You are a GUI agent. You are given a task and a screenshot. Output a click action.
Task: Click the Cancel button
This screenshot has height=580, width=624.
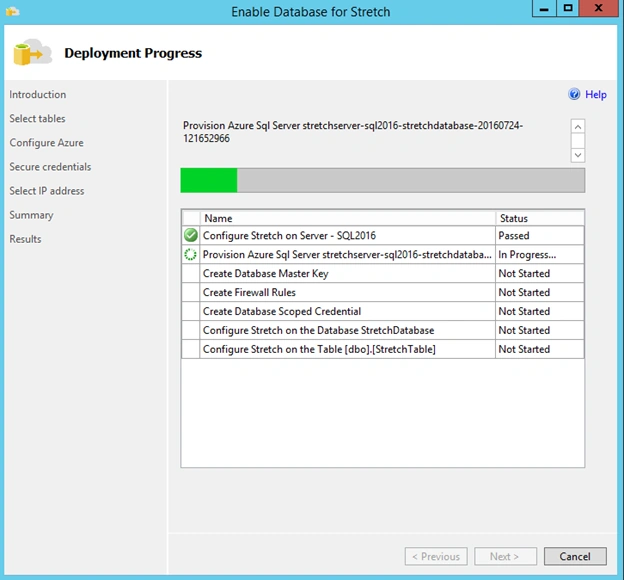[x=575, y=556]
